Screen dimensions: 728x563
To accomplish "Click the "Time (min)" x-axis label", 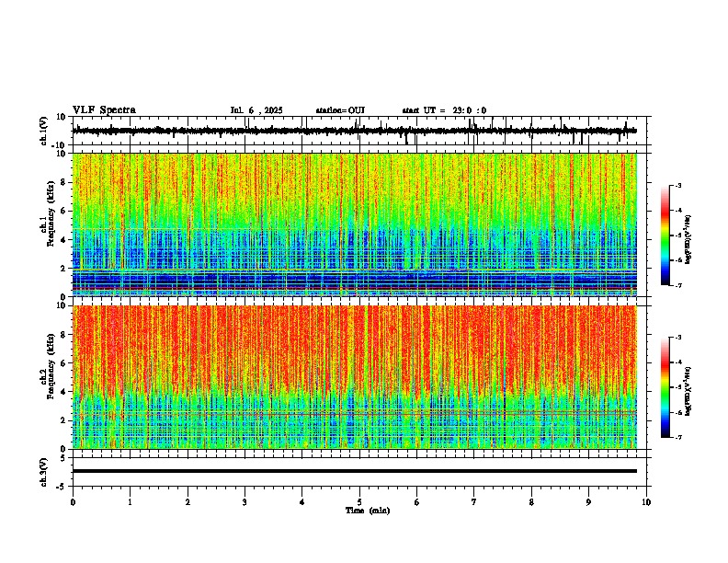I will (368, 511).
